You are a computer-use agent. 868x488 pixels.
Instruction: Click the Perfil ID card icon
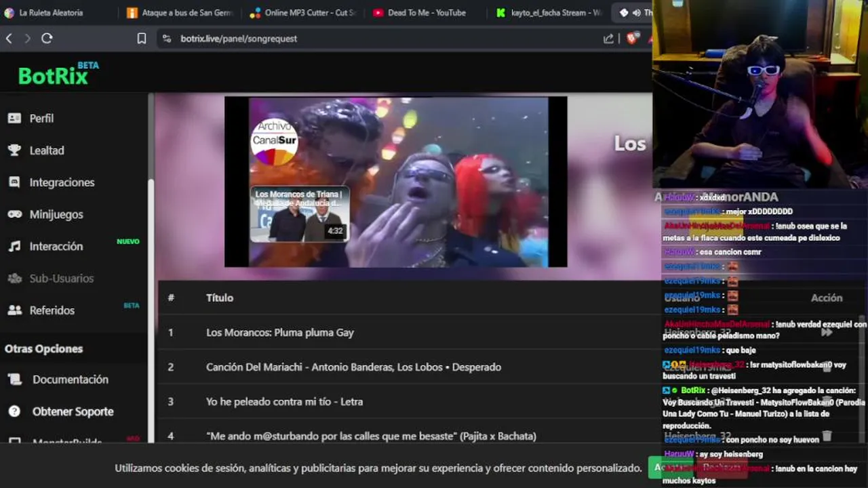click(14, 118)
